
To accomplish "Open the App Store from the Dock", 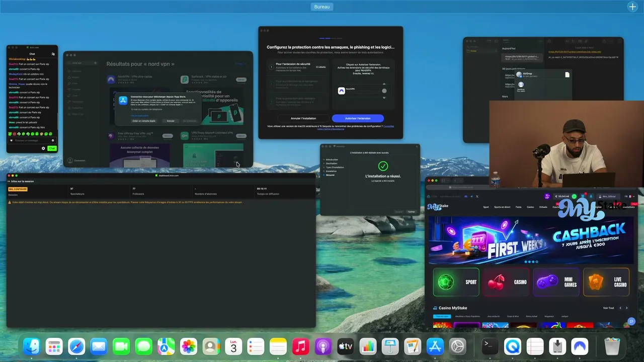I will tap(435, 346).
